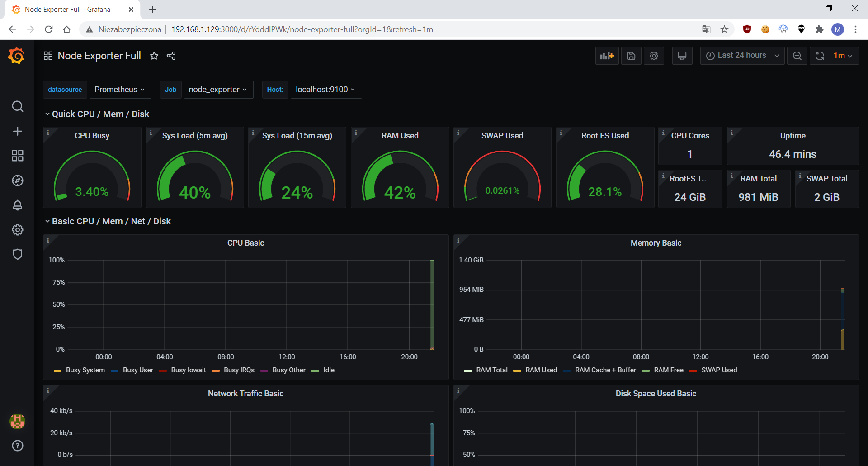Image resolution: width=868 pixels, height=466 pixels.
Task: Click info icon on Network Traffic Basic panel
Action: point(47,390)
